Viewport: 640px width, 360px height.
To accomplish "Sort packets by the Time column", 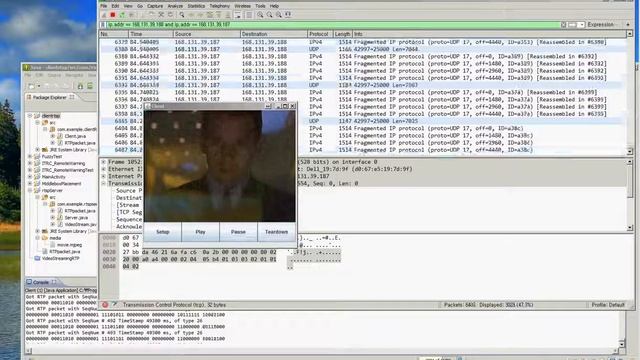I will tap(151, 34).
